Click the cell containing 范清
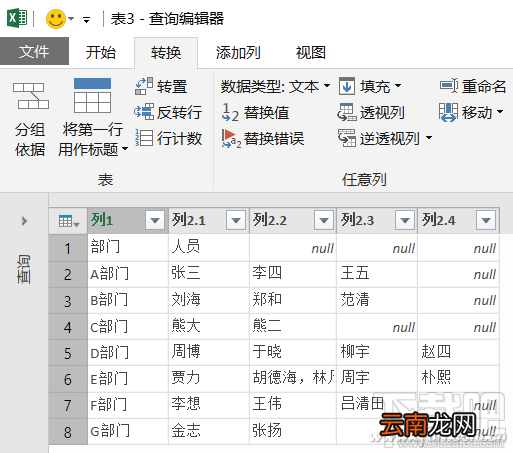 pyautogui.click(x=377, y=300)
